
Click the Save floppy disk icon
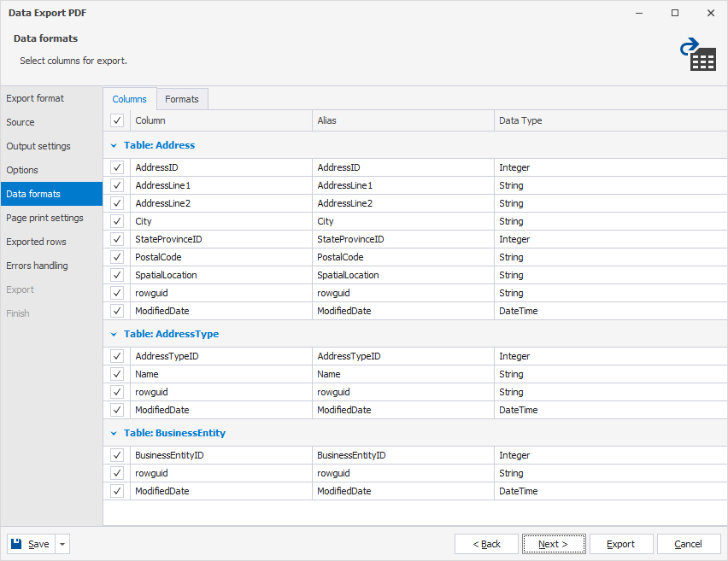(x=16, y=544)
